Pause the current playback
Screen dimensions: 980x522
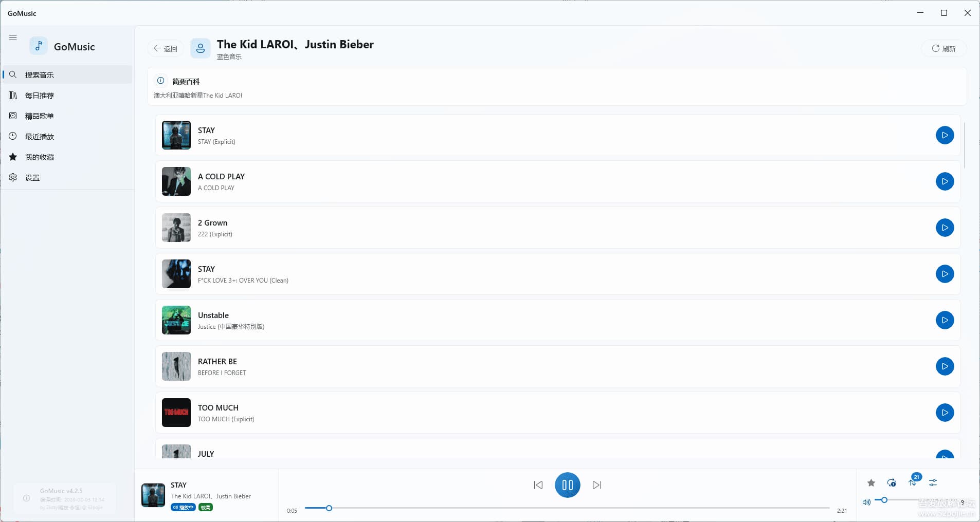pyautogui.click(x=568, y=485)
